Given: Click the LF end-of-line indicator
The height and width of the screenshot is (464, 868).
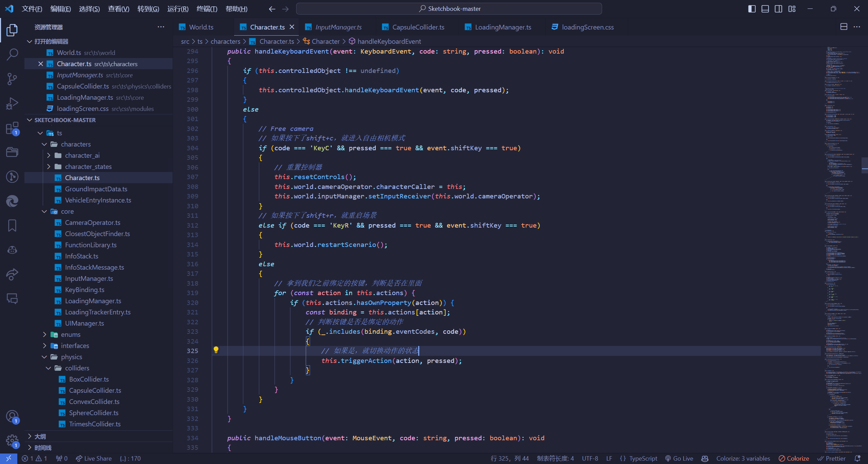Looking at the screenshot, I should (x=609, y=458).
